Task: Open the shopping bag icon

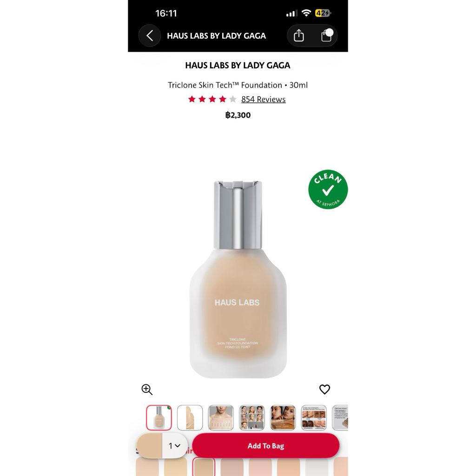Action: tap(326, 35)
